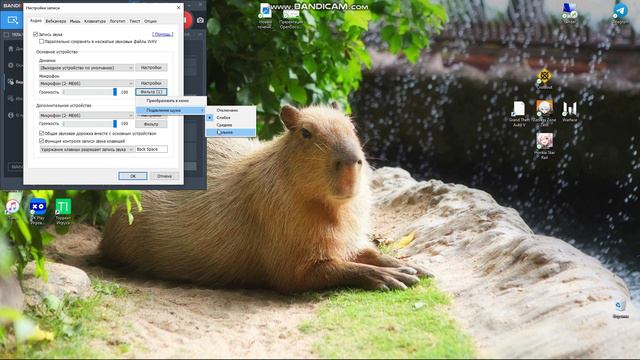Choose 'Преобразовать в моно' menu item
Screen dimensions: 640x360
tap(170, 100)
